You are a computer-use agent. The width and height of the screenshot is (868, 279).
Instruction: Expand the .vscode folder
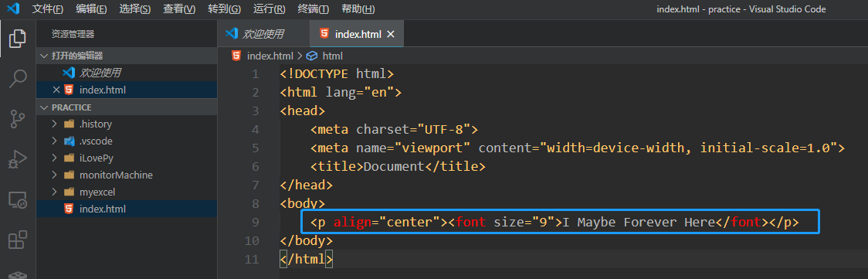[127, 141]
